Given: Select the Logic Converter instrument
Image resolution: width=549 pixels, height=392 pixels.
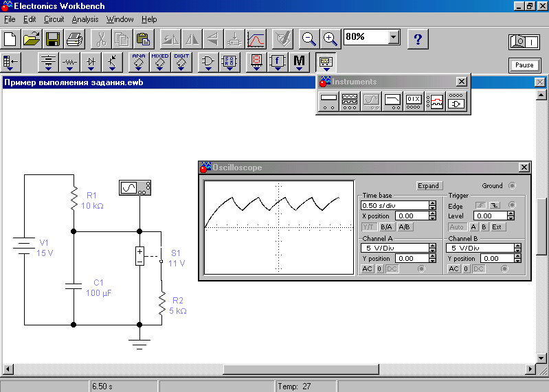Looking at the screenshot, I should click(x=456, y=102).
